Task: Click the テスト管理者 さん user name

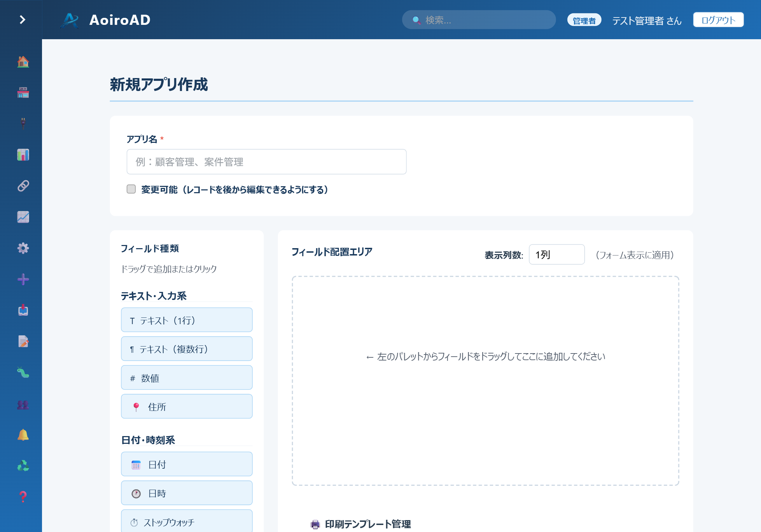Action: coord(647,21)
